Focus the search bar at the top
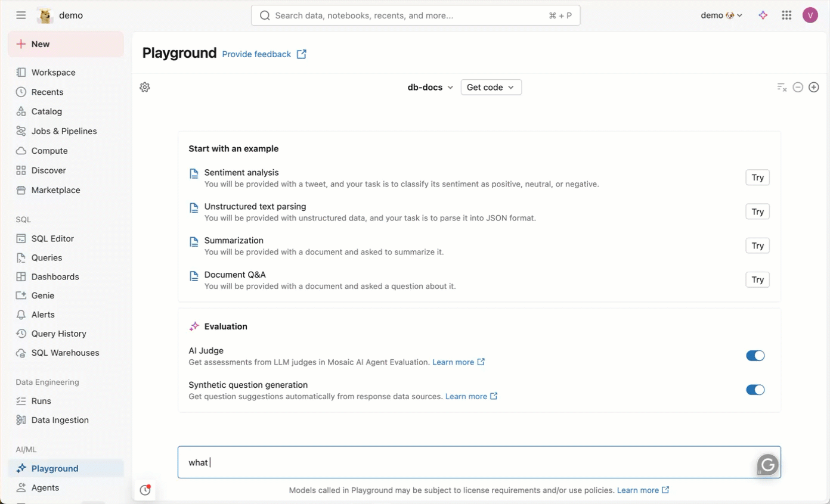Viewport: 830px width, 504px height. pyautogui.click(x=415, y=15)
